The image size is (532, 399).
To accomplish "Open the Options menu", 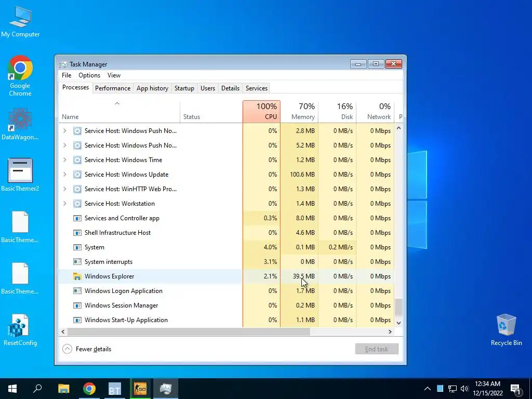I will click(x=89, y=75).
